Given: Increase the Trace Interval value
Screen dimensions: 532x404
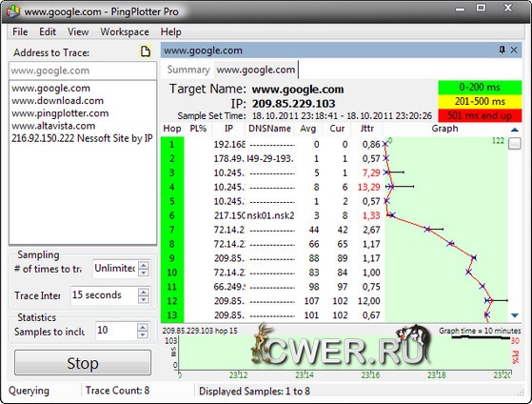Looking at the screenshot, I should pos(144,292).
